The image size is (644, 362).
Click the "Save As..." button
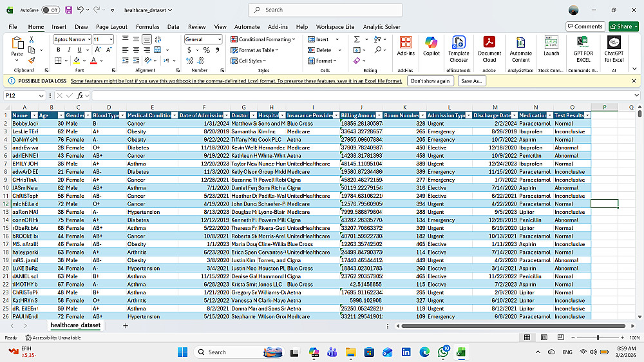(x=472, y=81)
